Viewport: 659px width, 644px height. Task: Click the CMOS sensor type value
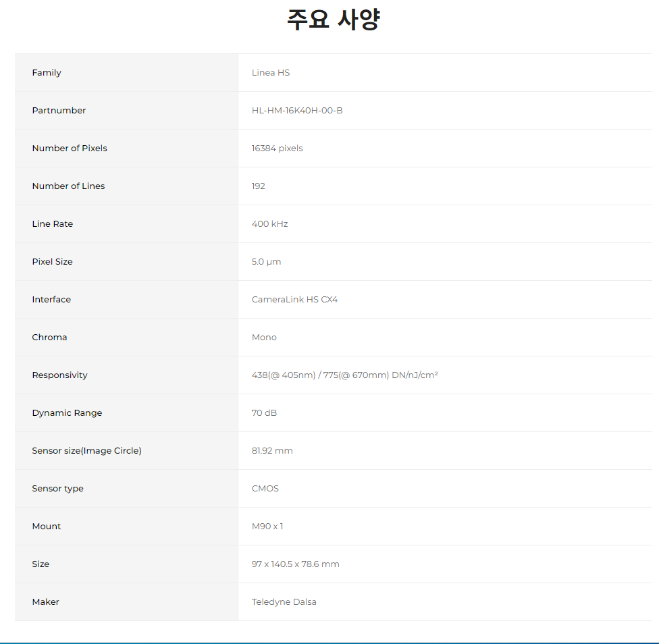265,489
